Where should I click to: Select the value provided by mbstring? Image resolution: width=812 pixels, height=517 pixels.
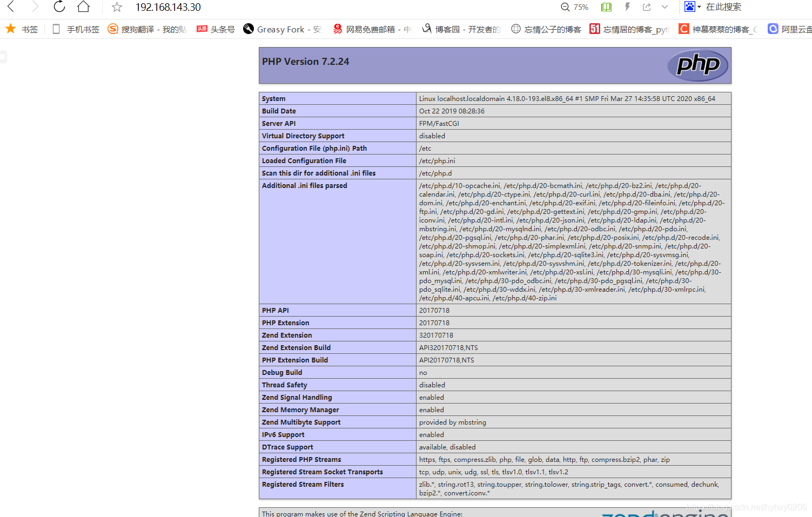tap(453, 422)
